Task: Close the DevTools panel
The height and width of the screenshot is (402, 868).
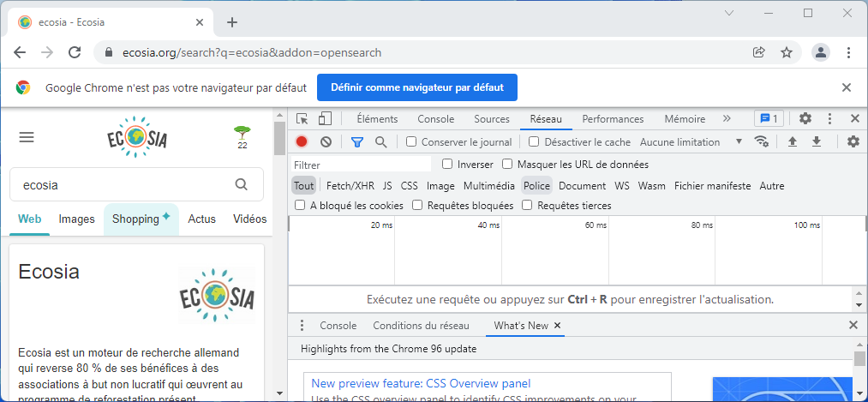Action: click(x=854, y=118)
